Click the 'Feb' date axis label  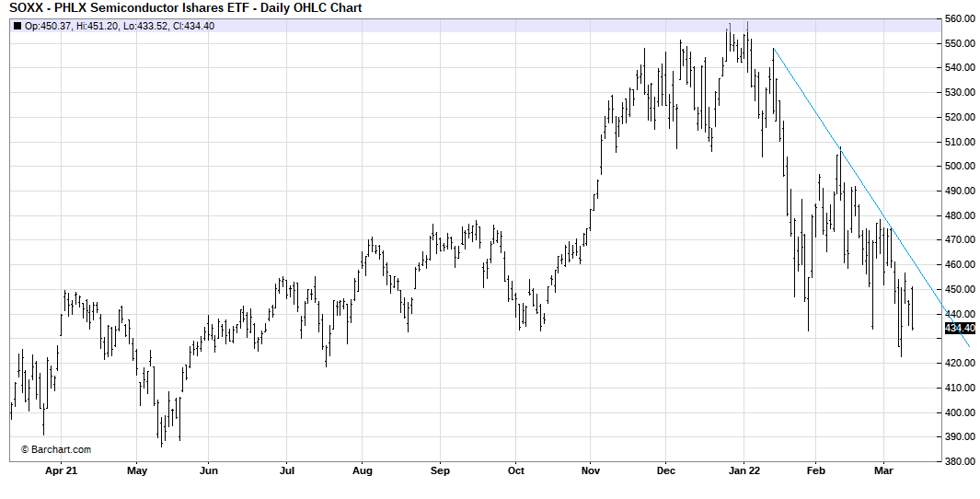click(x=814, y=470)
